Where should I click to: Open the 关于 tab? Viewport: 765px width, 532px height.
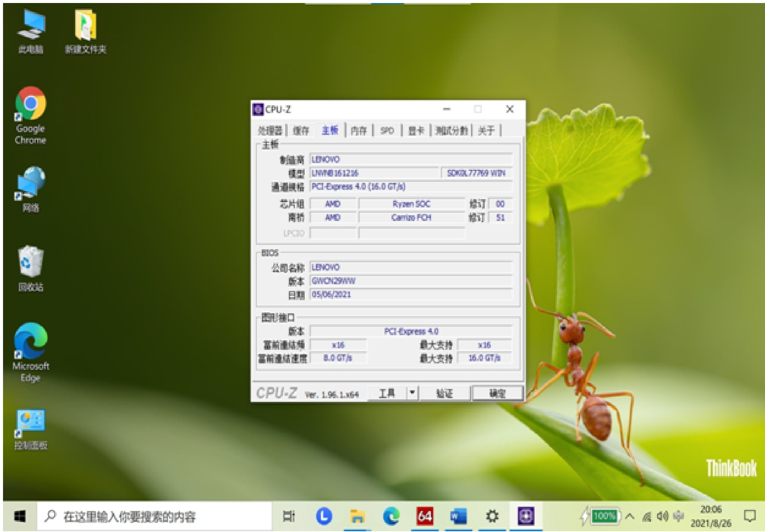486,130
